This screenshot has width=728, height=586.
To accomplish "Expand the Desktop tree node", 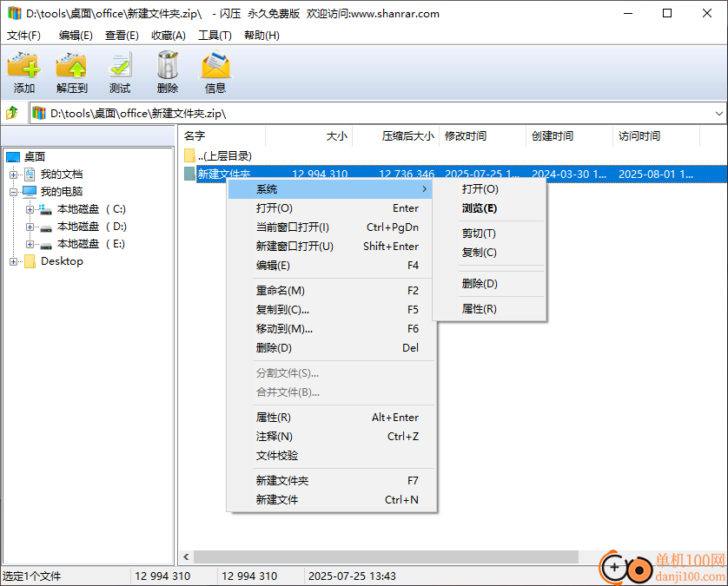I will pos(13,261).
